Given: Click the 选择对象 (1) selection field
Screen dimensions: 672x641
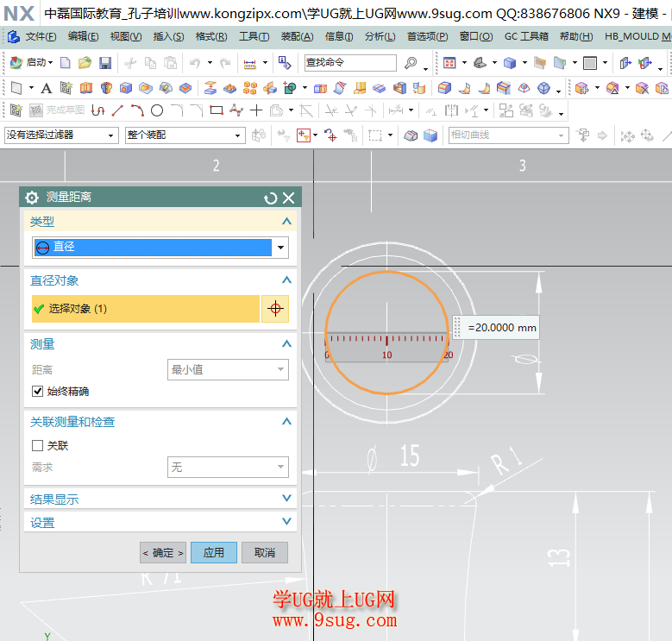Looking at the screenshot, I should tap(146, 309).
